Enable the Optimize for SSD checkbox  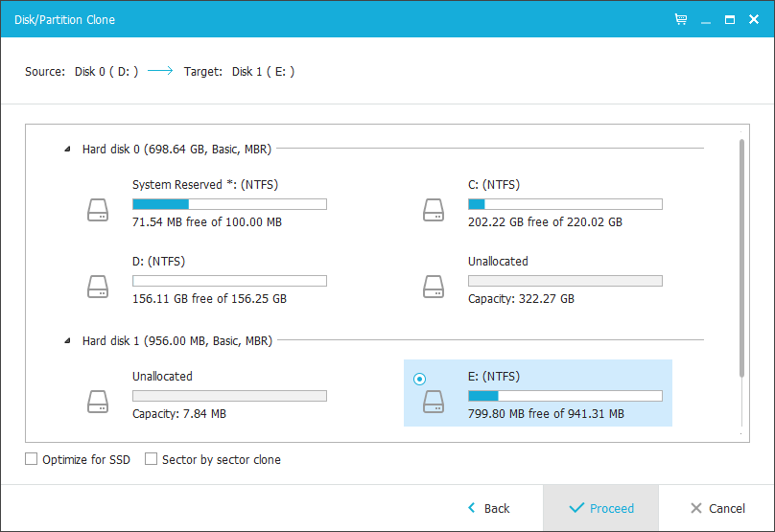(x=31, y=459)
